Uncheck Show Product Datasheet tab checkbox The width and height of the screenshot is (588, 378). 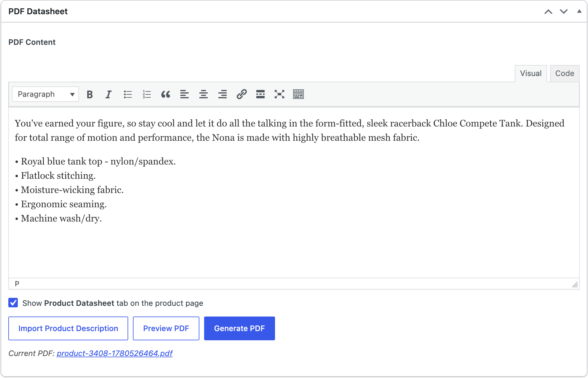coord(13,303)
